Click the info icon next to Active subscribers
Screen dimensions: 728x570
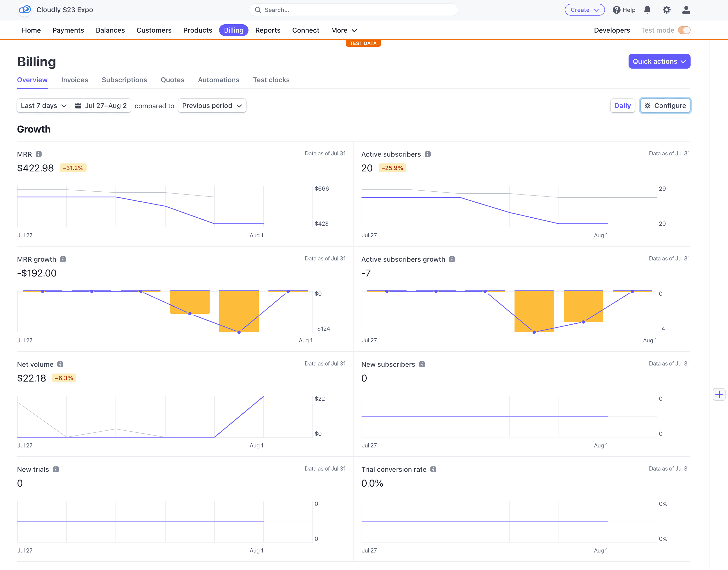(x=428, y=154)
